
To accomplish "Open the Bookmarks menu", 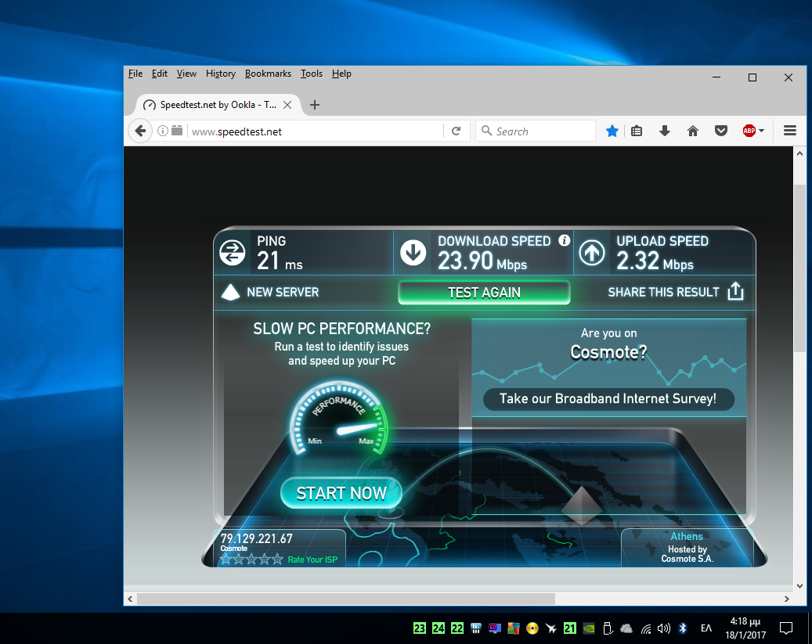I will click(x=268, y=74).
